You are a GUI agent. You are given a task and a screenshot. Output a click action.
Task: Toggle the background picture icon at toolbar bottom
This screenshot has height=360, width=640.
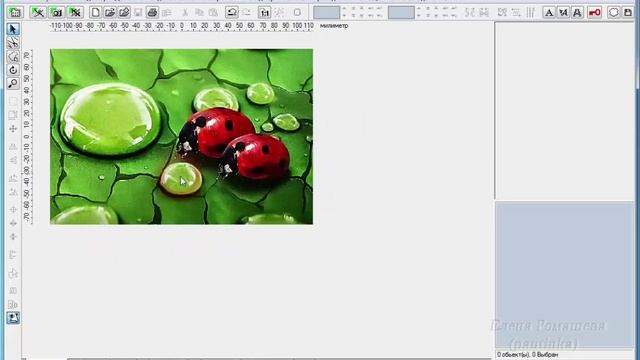point(13,318)
